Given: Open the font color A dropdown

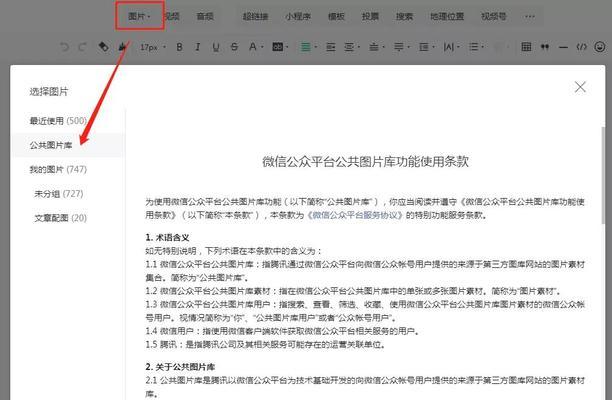Looking at the screenshot, I should (256, 47).
